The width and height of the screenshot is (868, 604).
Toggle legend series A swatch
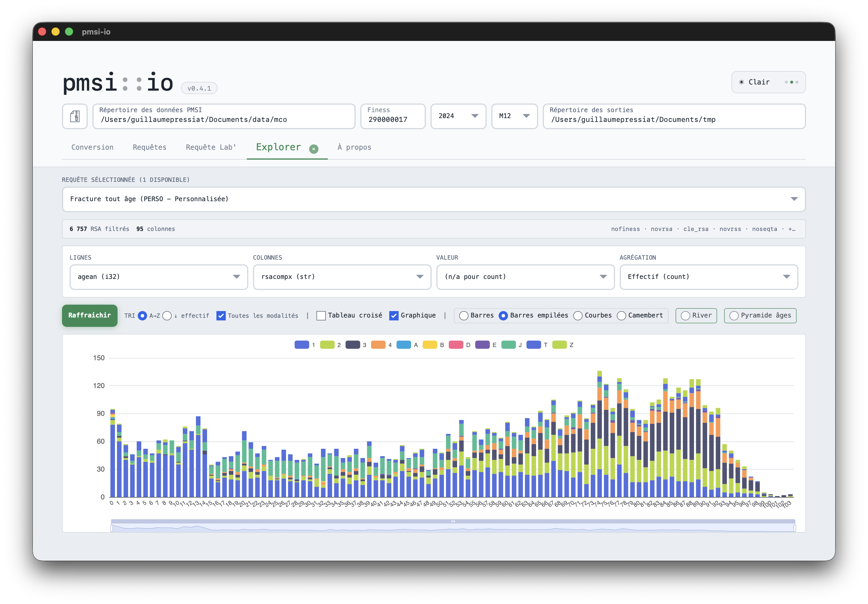404,345
